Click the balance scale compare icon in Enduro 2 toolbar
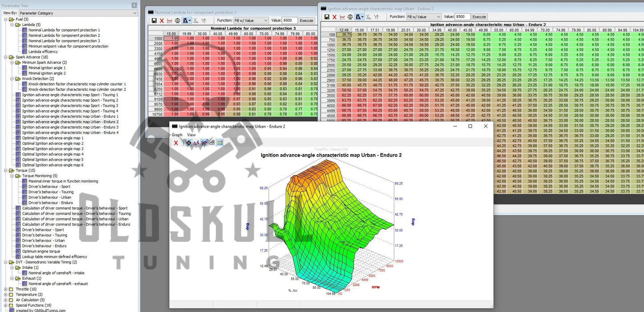Viewport: 644px width, 312px height. (350, 17)
